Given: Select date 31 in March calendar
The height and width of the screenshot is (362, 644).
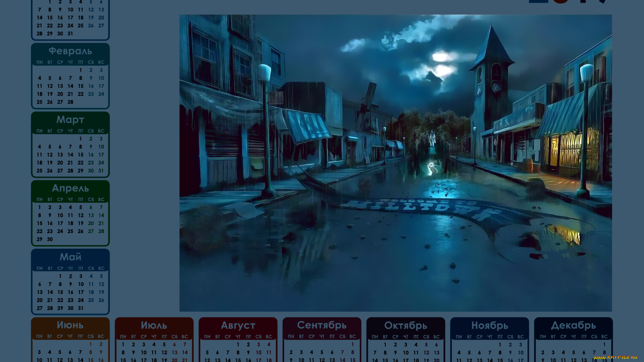Looking at the screenshot, I should tap(101, 171).
